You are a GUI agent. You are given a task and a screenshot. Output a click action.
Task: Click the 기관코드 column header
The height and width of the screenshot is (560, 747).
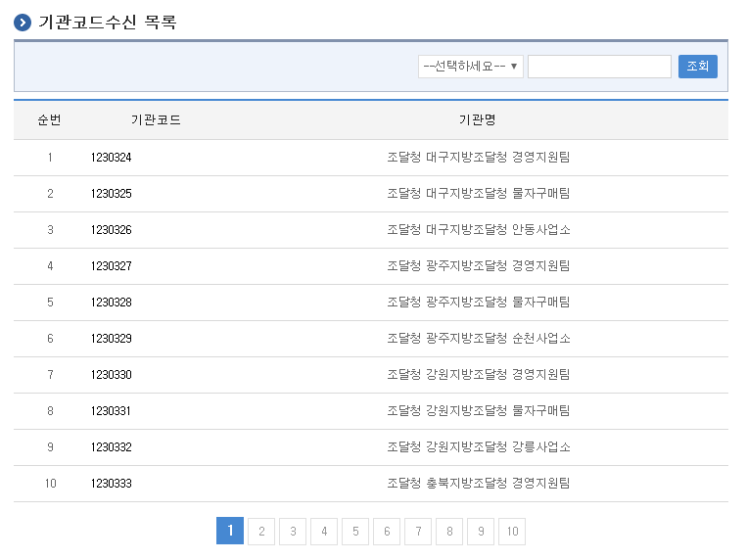(156, 120)
